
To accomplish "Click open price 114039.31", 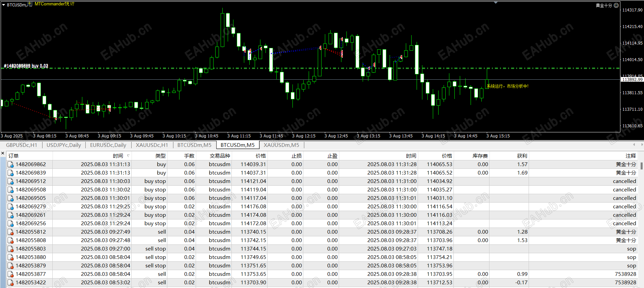I will tap(253, 164).
